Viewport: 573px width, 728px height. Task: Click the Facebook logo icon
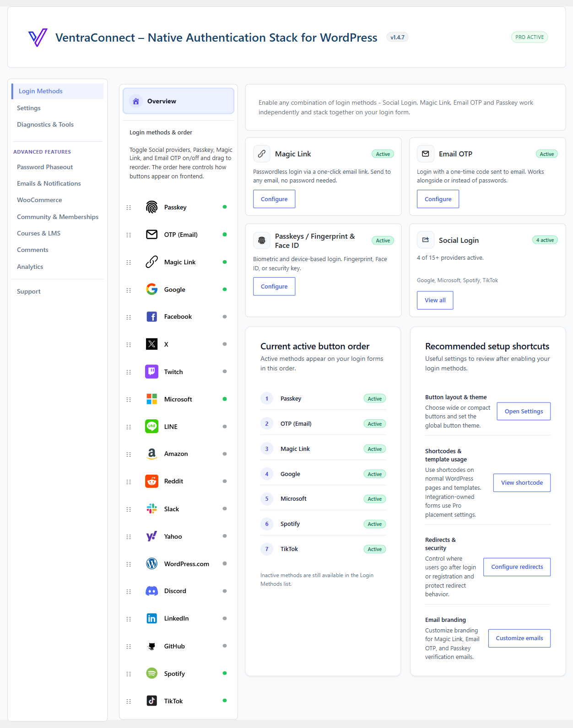(151, 316)
